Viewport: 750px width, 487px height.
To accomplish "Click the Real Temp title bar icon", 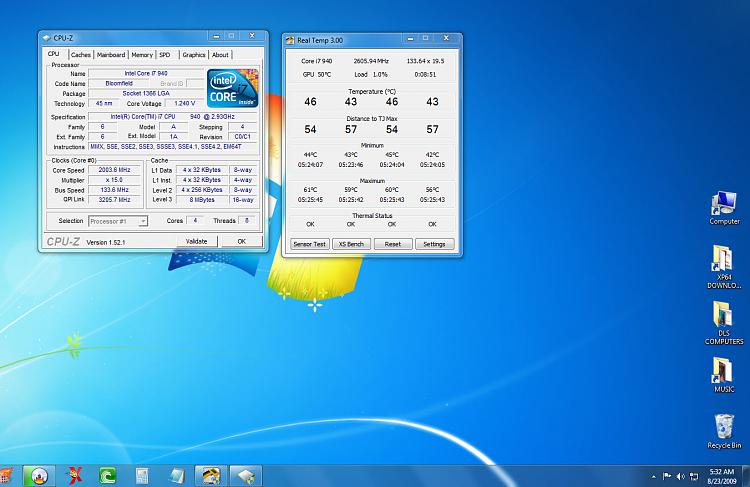I will click(290, 40).
